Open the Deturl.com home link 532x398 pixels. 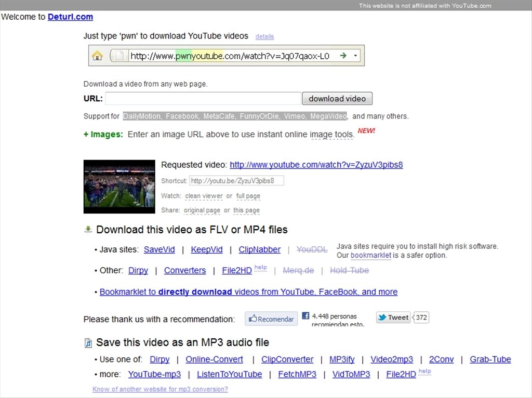tap(70, 17)
